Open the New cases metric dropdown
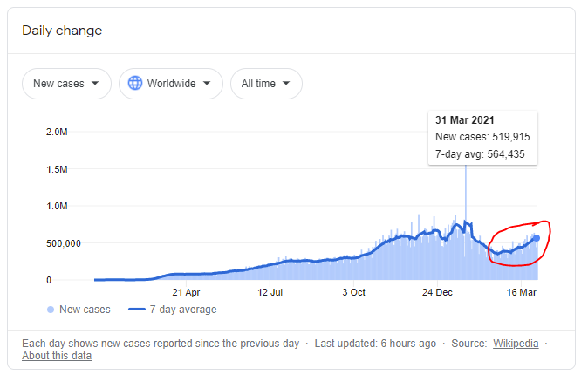The height and width of the screenshot is (375, 588). tap(66, 84)
